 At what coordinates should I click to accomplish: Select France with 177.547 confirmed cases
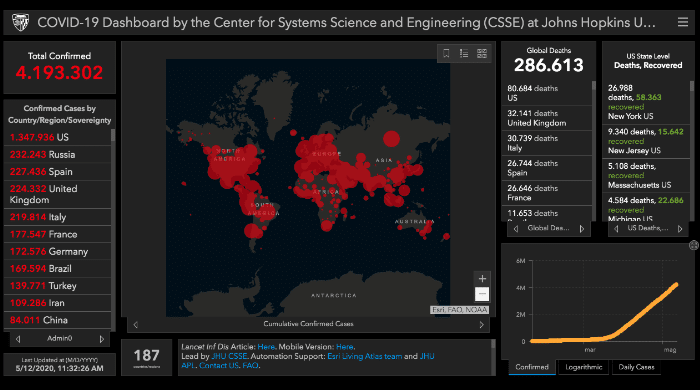point(57,235)
